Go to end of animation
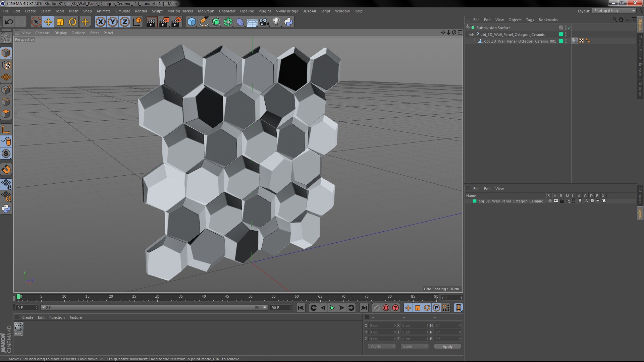 point(364,308)
